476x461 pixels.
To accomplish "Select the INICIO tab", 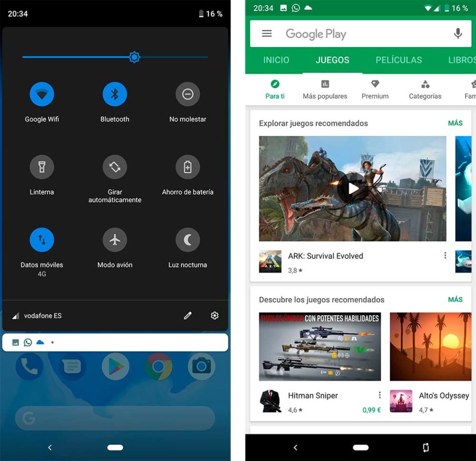I will tap(276, 60).
